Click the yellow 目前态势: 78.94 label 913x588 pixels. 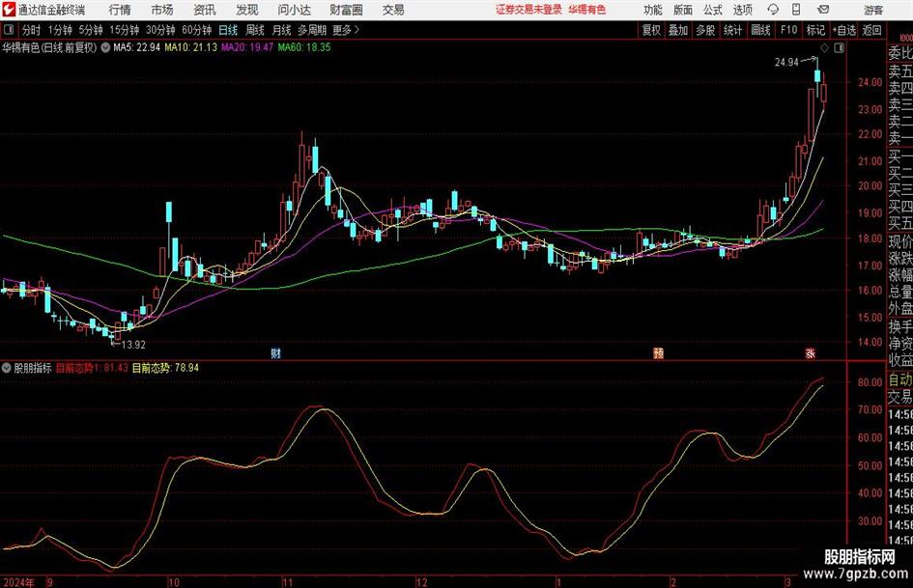(x=165, y=368)
